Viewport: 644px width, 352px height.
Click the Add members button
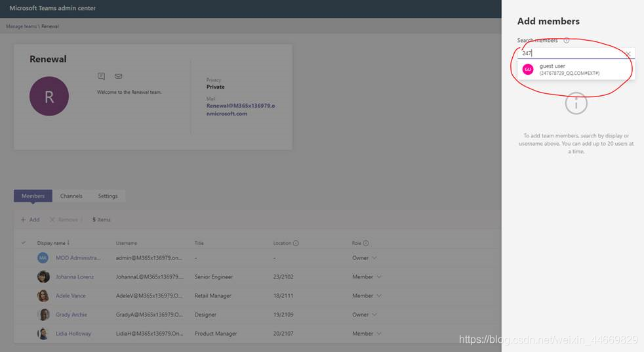click(30, 219)
